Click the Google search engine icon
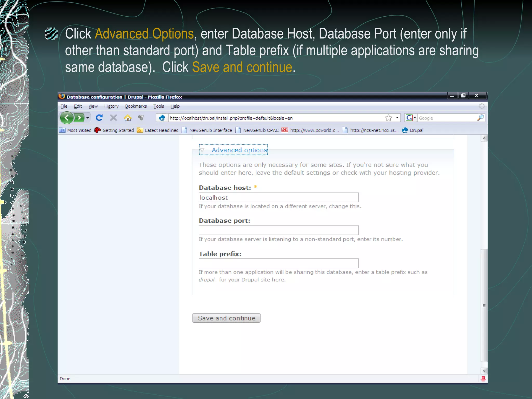The image size is (532, 399). [x=409, y=118]
